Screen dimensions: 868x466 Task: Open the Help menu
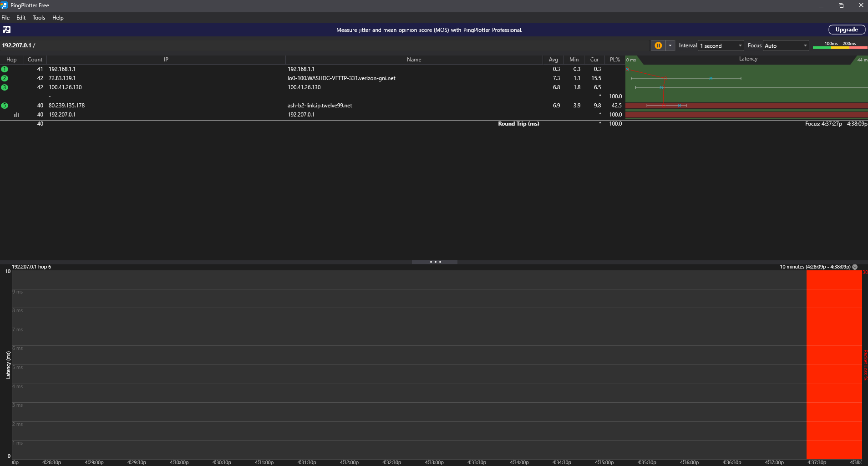click(x=58, y=18)
